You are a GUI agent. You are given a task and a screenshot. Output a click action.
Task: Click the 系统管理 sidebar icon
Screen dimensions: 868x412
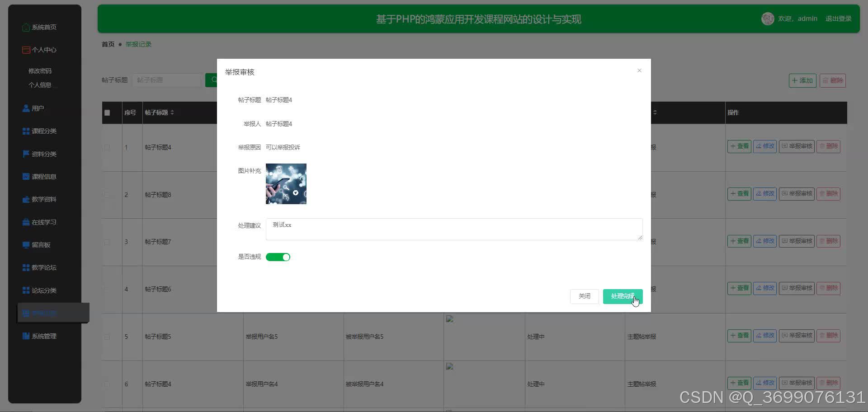(x=26, y=336)
